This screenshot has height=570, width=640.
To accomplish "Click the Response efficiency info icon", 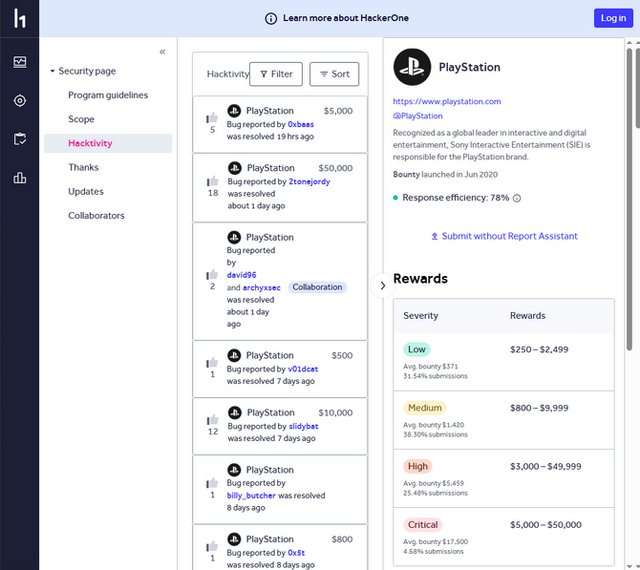I will 517,198.
